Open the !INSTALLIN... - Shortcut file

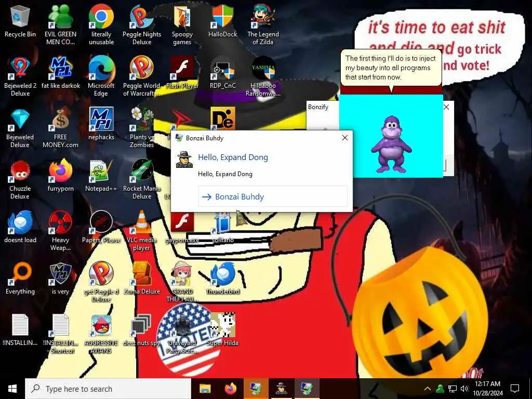(x=60, y=334)
